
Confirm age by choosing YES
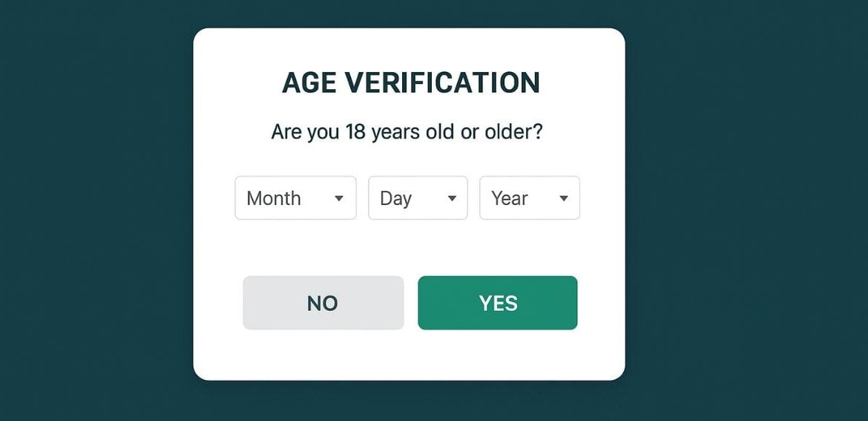click(497, 303)
